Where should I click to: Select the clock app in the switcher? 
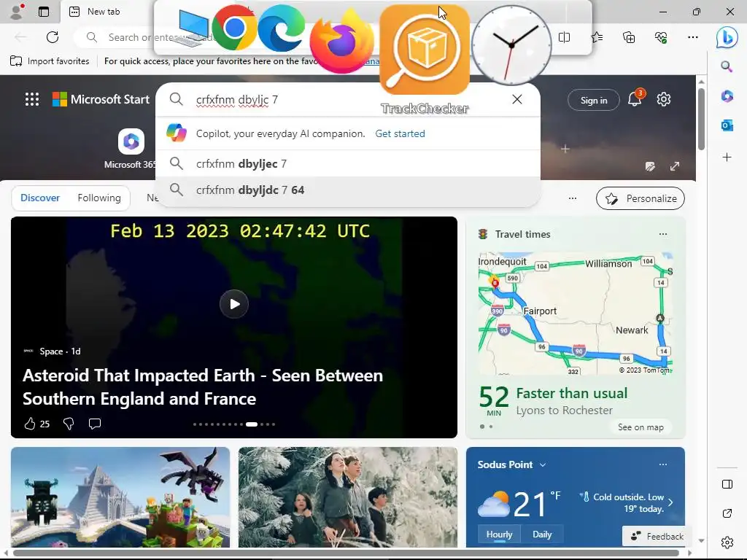point(511,45)
